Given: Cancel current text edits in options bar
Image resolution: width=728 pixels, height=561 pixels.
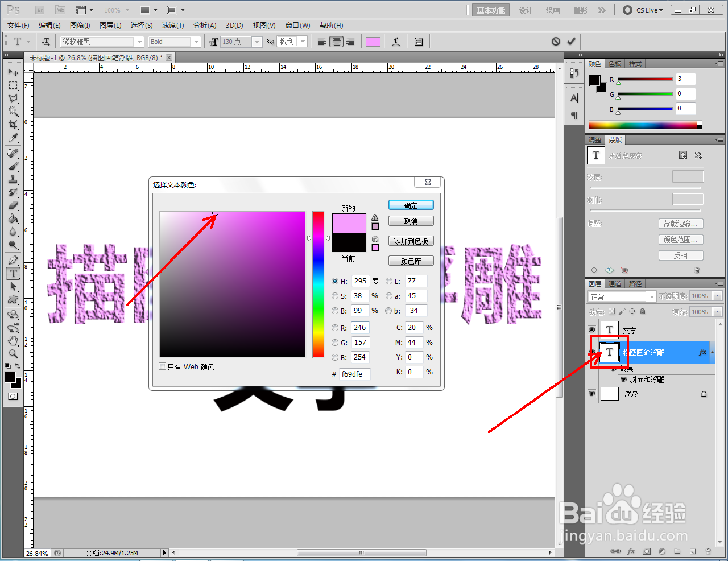Looking at the screenshot, I should (x=556, y=42).
